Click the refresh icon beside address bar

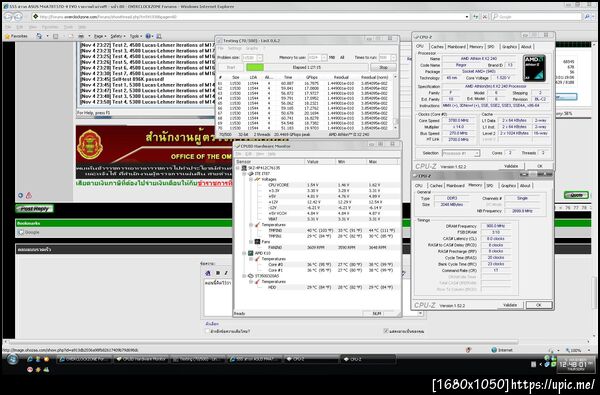pyautogui.click(x=476, y=16)
